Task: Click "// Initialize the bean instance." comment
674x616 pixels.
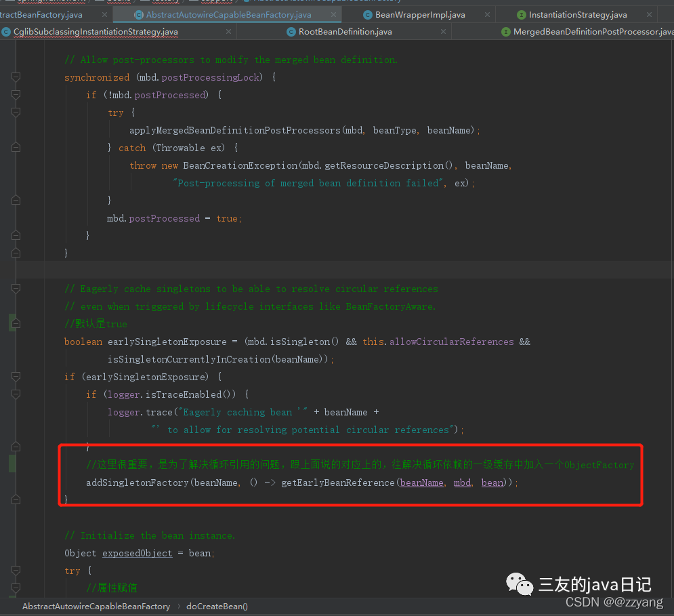Action: click(150, 535)
